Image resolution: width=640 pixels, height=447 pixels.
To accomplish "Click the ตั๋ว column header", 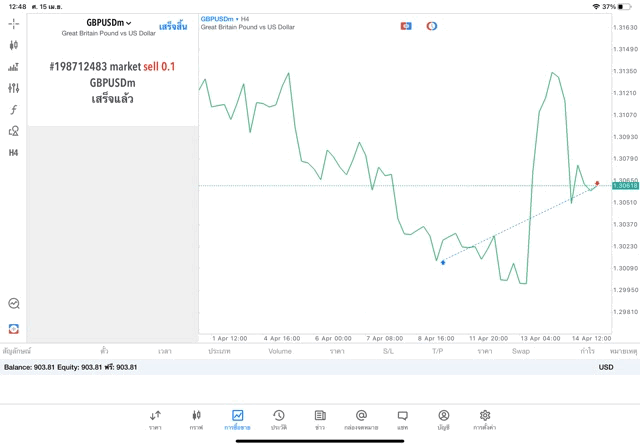I will tap(104, 351).
